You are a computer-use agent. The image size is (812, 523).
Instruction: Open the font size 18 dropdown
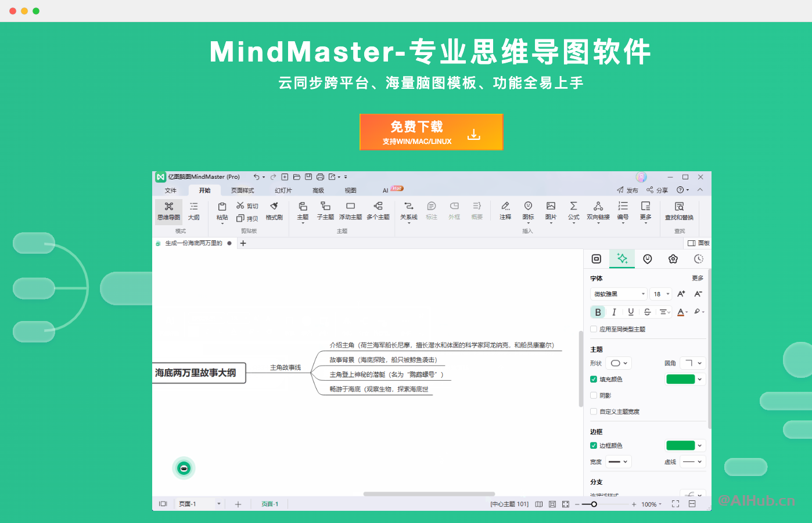661,294
